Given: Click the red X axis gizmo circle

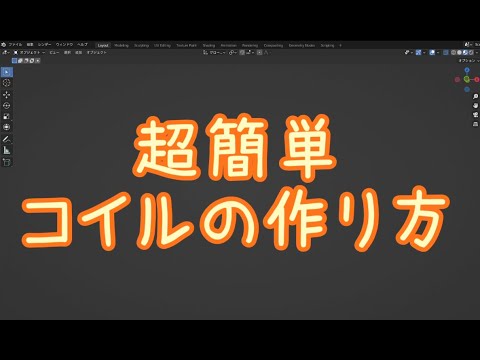Looking at the screenshot, I should (477, 79).
